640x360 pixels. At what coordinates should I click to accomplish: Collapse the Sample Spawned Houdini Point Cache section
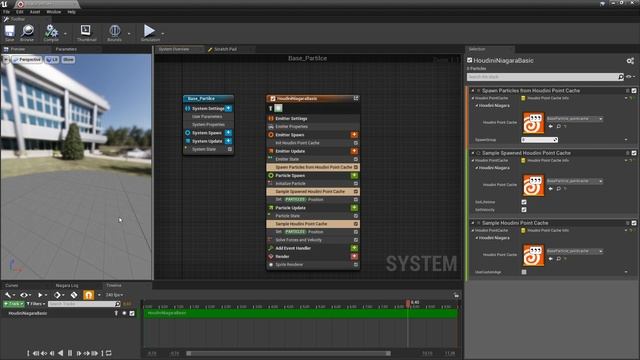(473, 153)
